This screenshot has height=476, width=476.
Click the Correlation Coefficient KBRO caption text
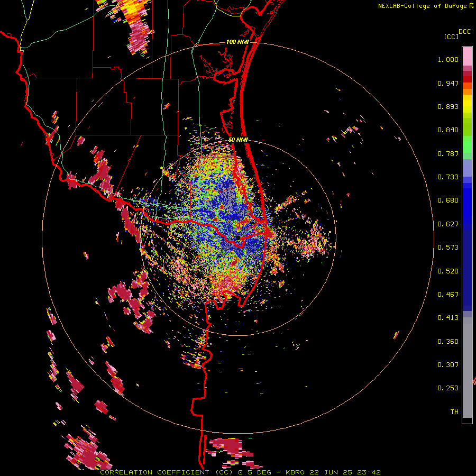[x=240, y=472]
